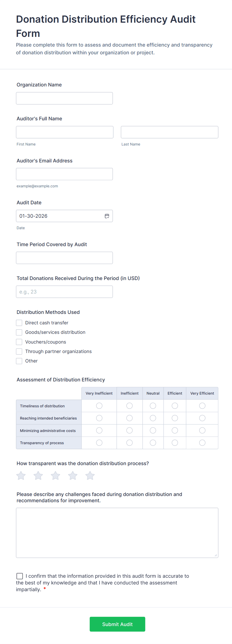Image resolution: width=232 pixels, height=644 pixels.
Task: Select the third transparency rating star
Action: pos(55,475)
